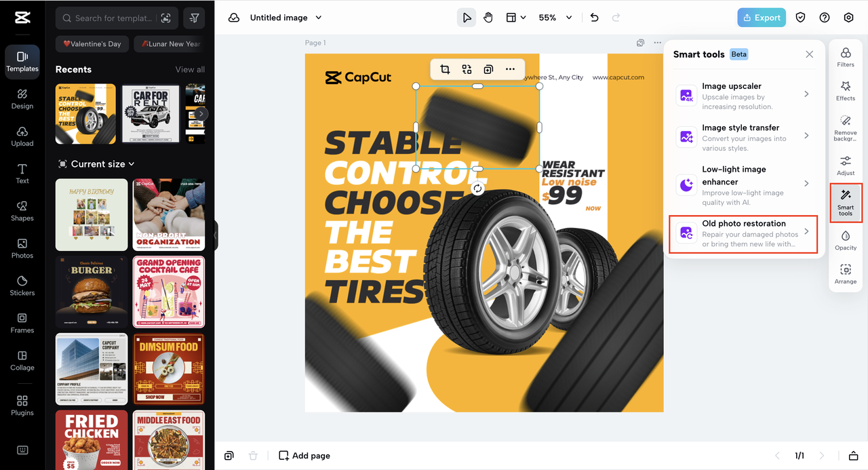Open the shield privacy icon
Image resolution: width=868 pixels, height=470 pixels.
click(801, 18)
